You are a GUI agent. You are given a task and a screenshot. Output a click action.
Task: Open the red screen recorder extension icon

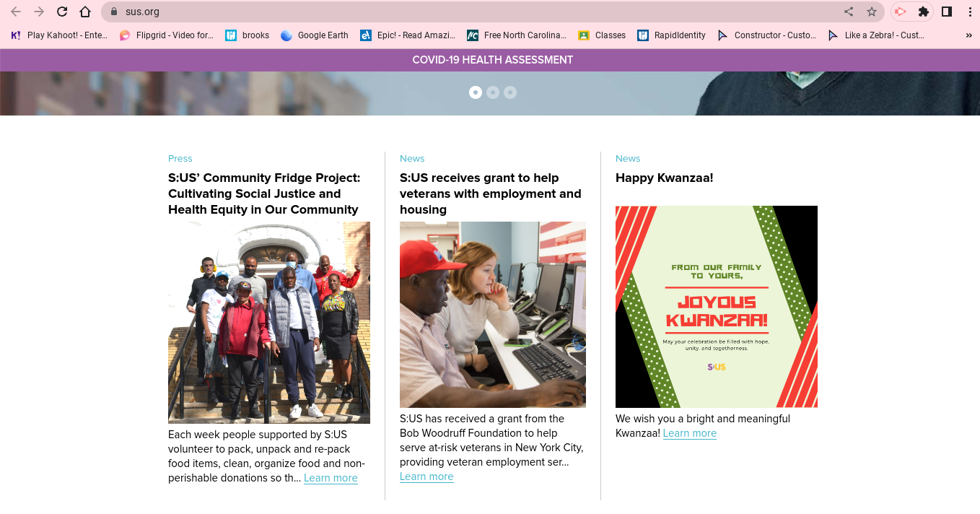[x=900, y=12]
